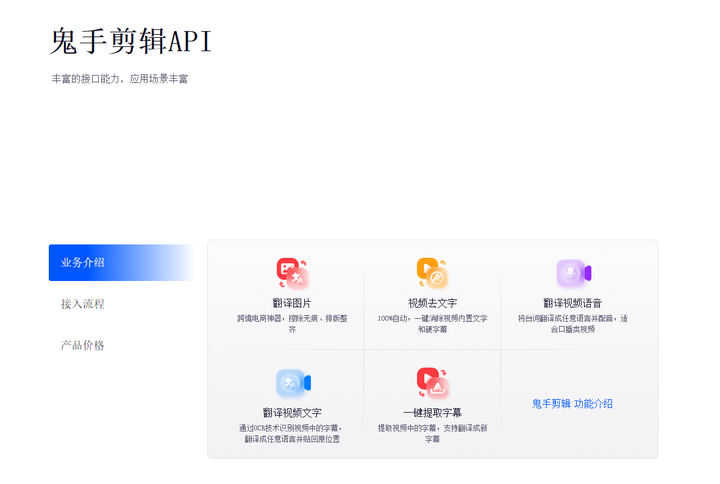The height and width of the screenshot is (484, 720).
Task: Click the 翻译图片 title text
Action: [x=292, y=303]
